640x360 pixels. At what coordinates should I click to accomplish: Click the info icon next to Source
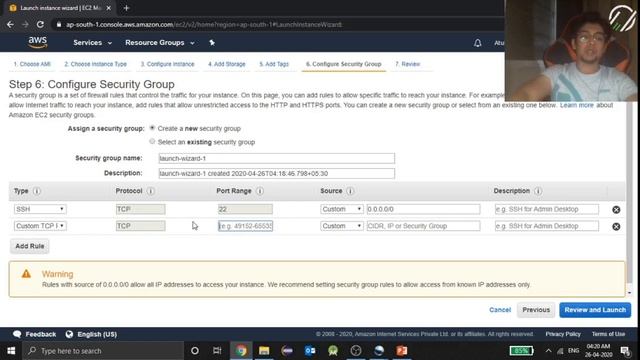pos(350,191)
